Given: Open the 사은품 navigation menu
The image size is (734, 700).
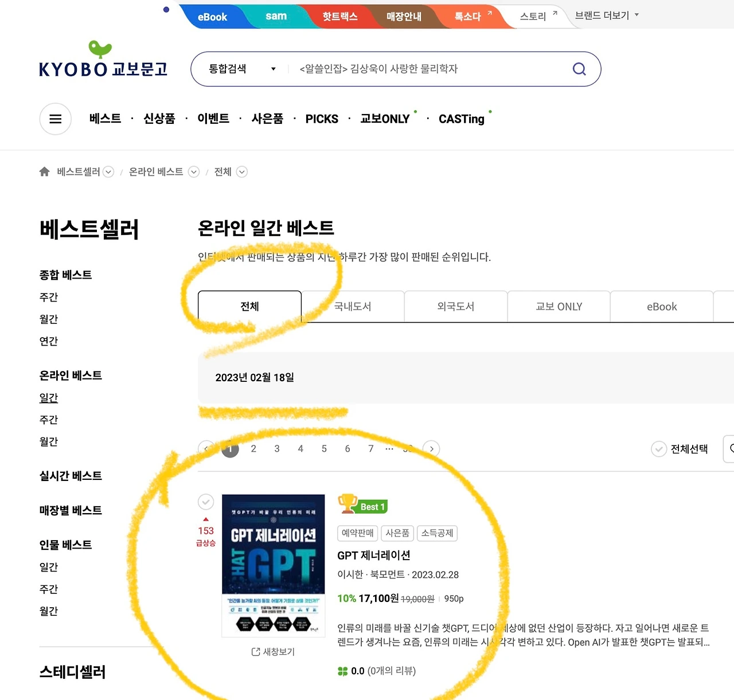Looking at the screenshot, I should (x=267, y=119).
